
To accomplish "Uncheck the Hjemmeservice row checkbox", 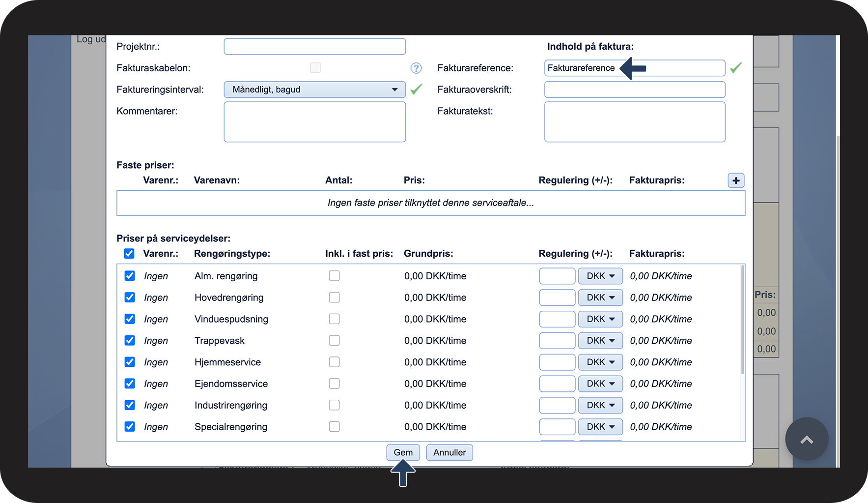I will pyautogui.click(x=129, y=362).
